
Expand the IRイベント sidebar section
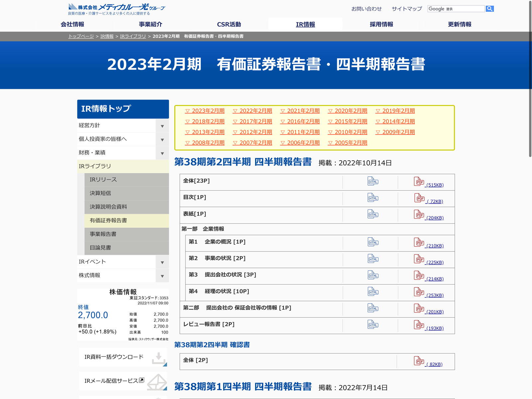click(162, 262)
